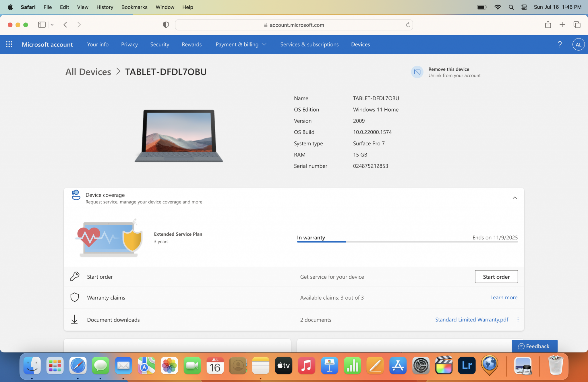Open App Store from the dock
588x382 pixels.
click(x=398, y=366)
